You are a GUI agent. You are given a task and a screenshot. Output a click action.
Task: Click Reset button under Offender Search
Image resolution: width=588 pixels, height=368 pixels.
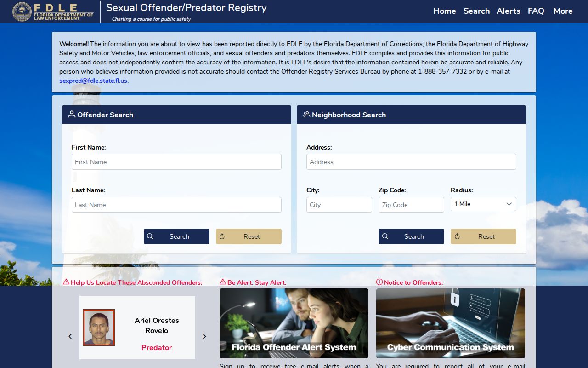[x=249, y=236]
